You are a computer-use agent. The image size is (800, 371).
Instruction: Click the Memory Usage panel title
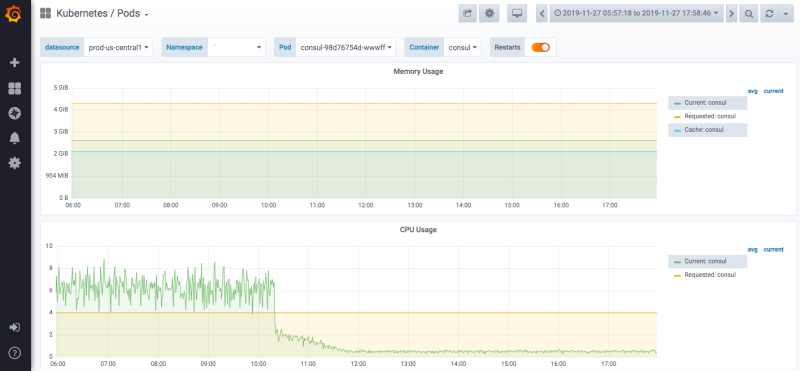coord(418,71)
